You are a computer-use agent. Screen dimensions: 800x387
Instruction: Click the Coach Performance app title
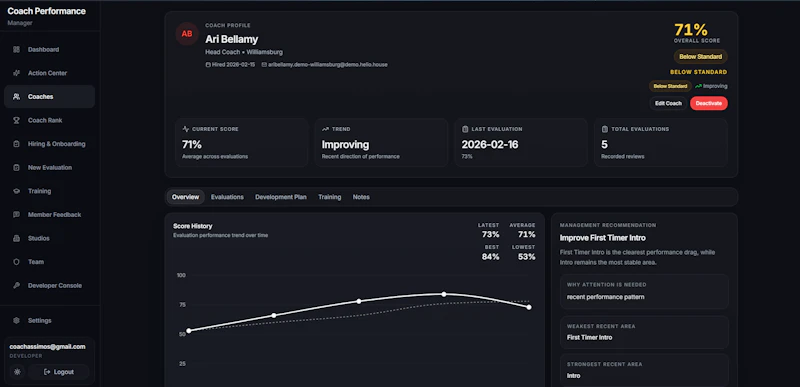click(x=46, y=11)
